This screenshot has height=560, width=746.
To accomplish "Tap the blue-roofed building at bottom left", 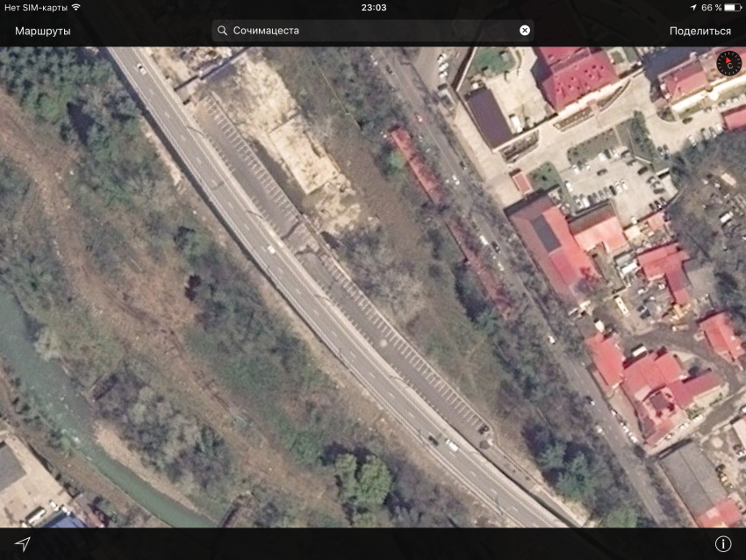I will pos(63,521).
